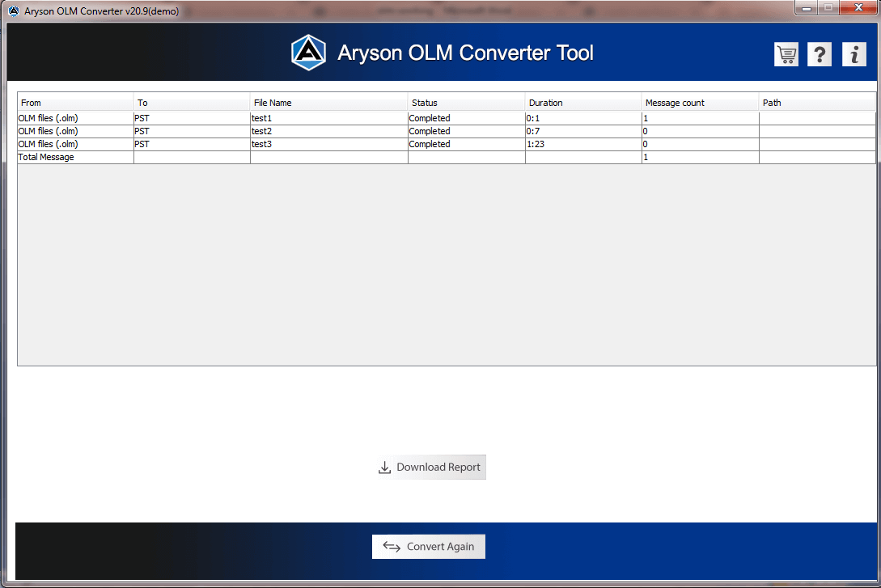Click the Aryson hexagon logo in header

pyautogui.click(x=308, y=53)
